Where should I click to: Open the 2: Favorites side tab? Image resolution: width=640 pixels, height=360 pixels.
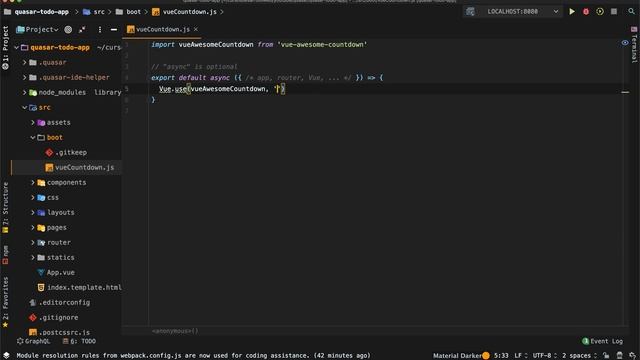click(x=5, y=302)
